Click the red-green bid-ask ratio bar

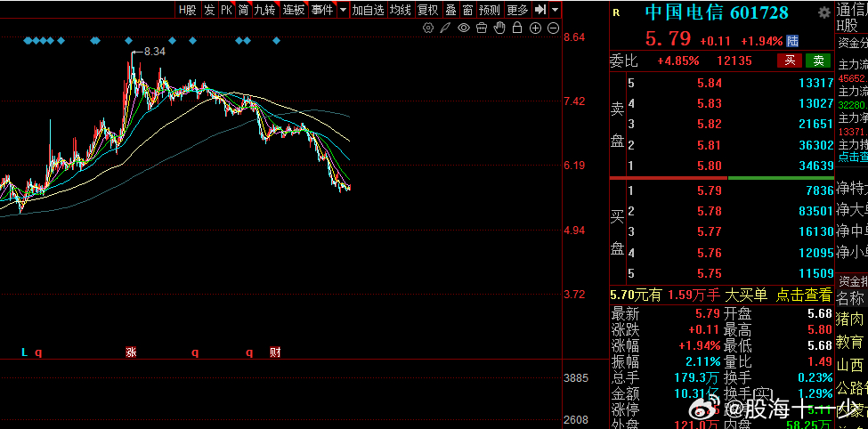point(722,178)
